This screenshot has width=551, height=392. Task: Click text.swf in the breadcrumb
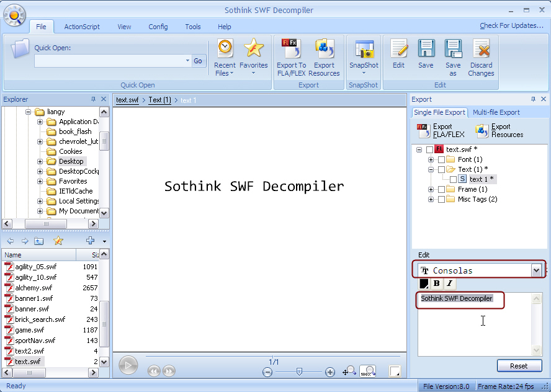click(127, 100)
